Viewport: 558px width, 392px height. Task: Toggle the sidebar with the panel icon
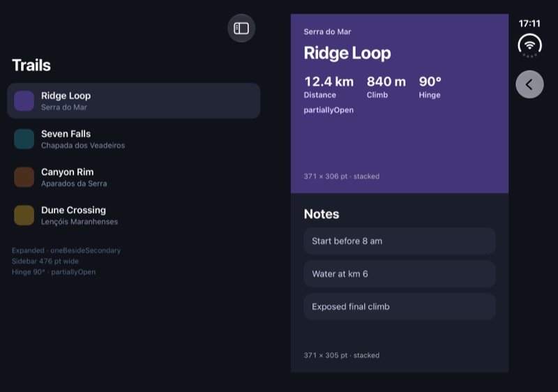(x=241, y=28)
